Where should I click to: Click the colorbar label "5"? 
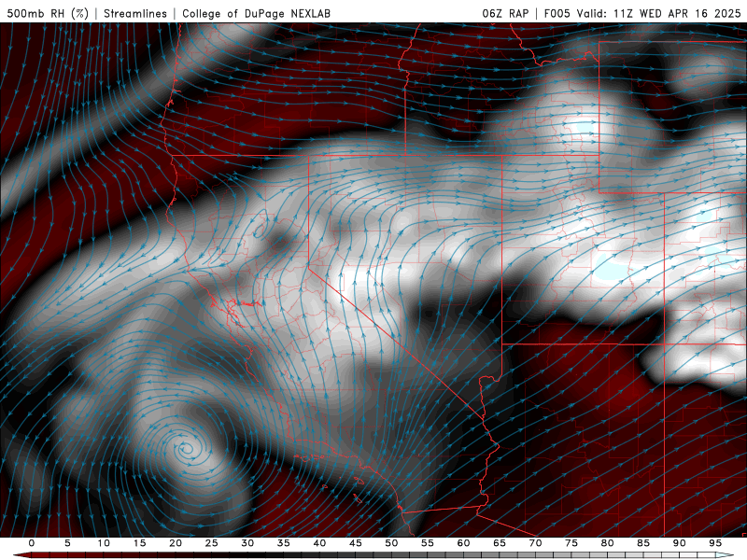pos(67,543)
